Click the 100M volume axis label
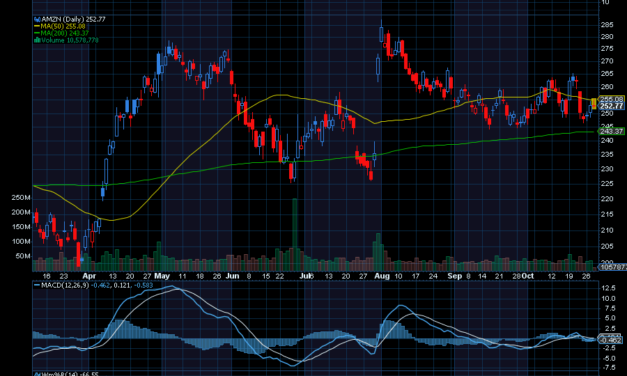The image size is (627, 376). [x=21, y=242]
